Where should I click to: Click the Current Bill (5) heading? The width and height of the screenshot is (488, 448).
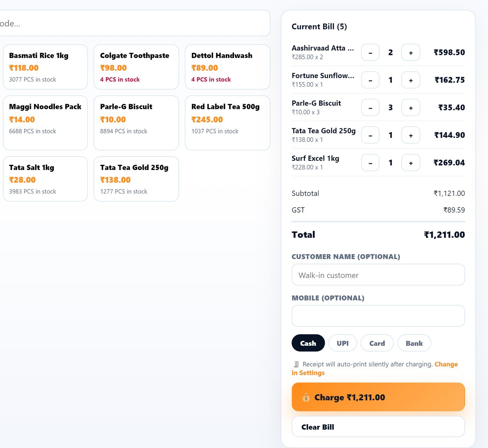pyautogui.click(x=319, y=27)
